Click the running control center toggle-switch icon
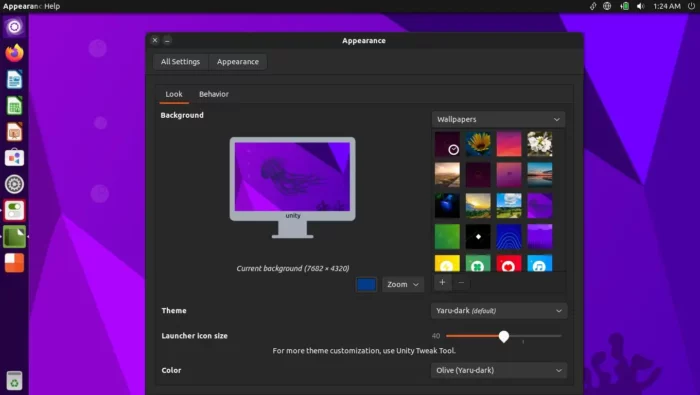 coord(14,211)
